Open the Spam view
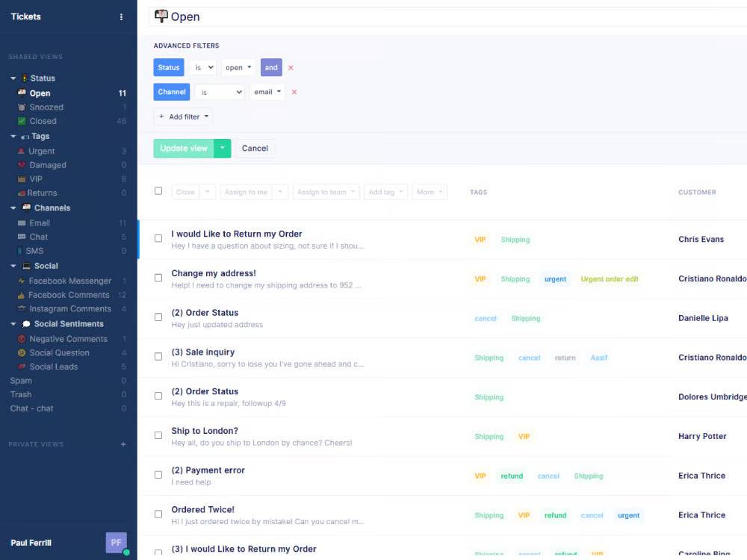The image size is (747, 560). [x=21, y=381]
